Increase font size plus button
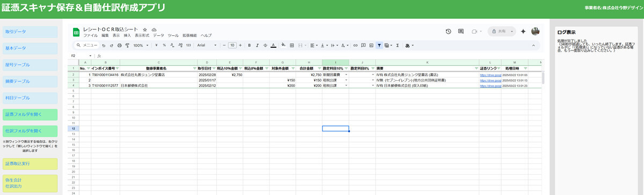This screenshot has width=644, height=195. [240, 46]
